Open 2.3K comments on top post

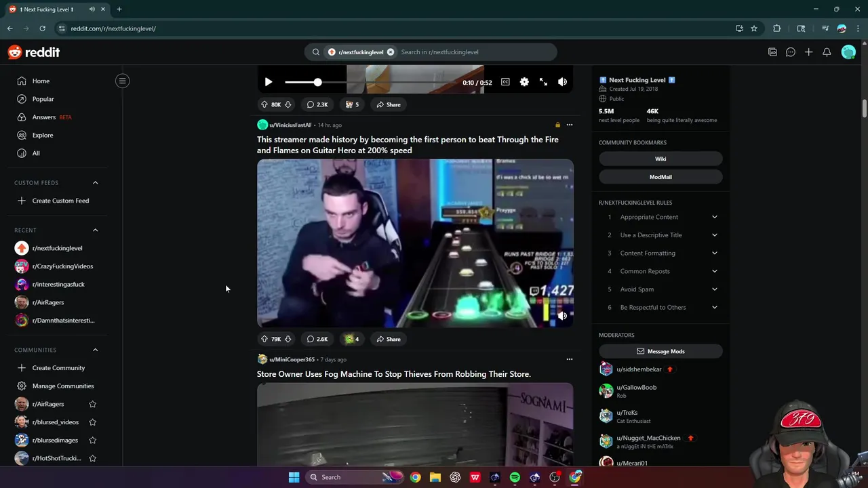pos(317,104)
